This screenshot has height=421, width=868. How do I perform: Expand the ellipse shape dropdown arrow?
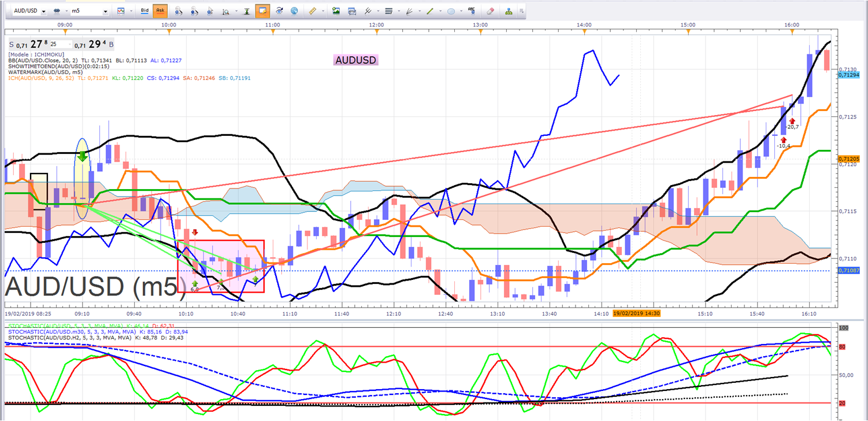coord(461,11)
